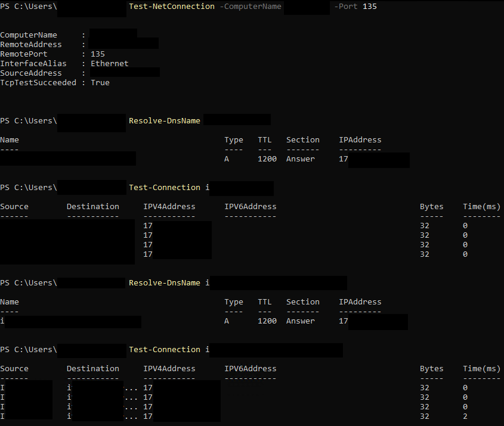Click the second Resolve-DnsName command
This screenshot has height=426, width=504.
coord(165,283)
